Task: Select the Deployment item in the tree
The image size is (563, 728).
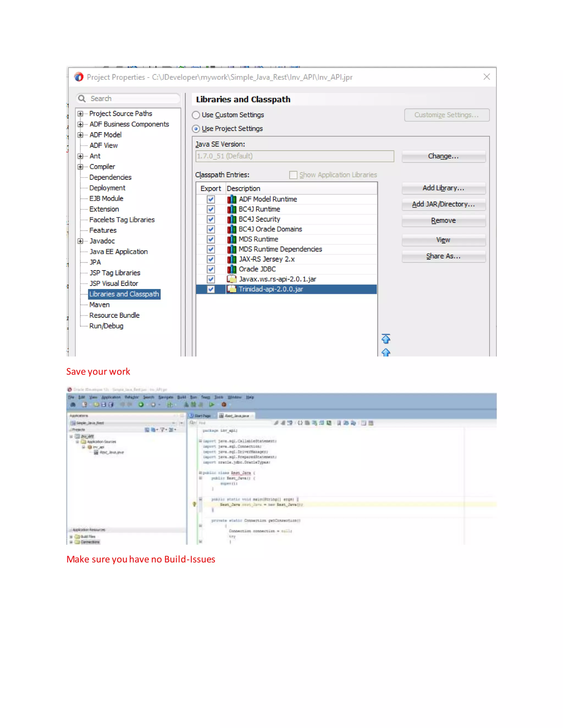Action: [x=107, y=188]
